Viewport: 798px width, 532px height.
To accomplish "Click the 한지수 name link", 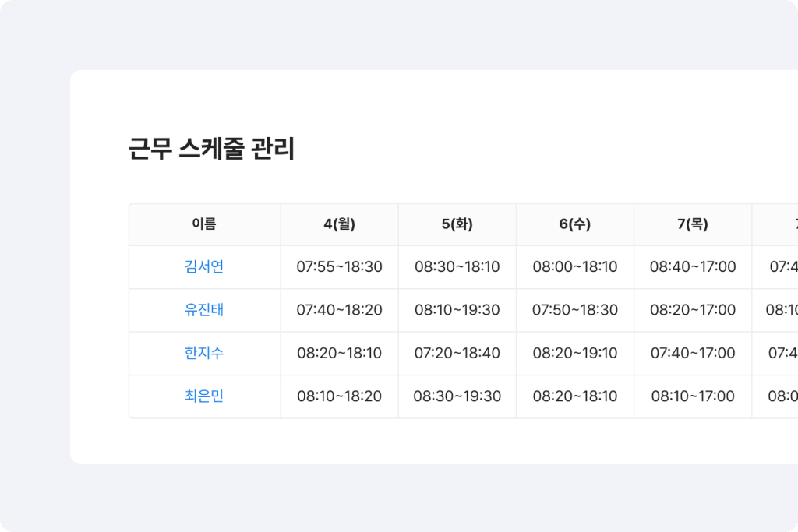I will (204, 353).
